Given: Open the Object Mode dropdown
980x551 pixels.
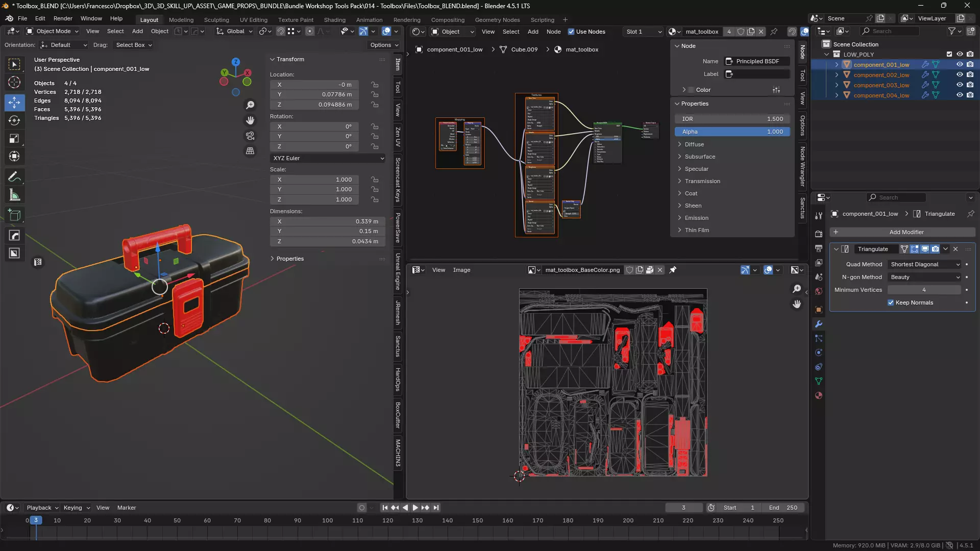Looking at the screenshot, I should click(x=53, y=31).
